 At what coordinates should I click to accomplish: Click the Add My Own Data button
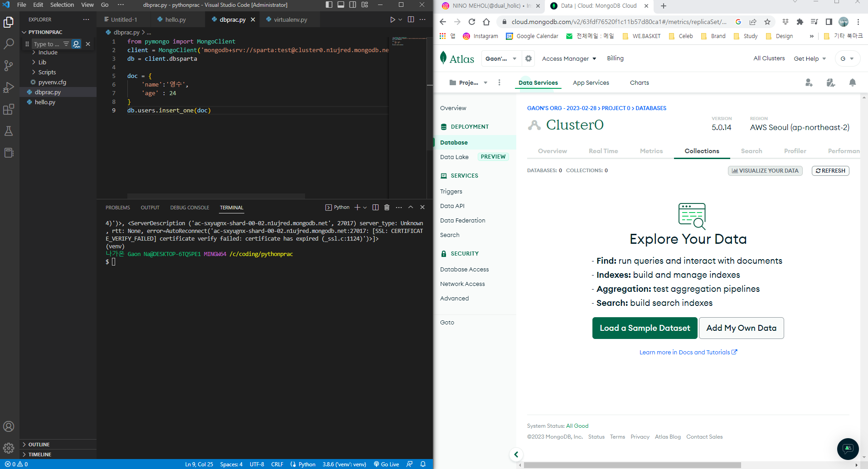point(741,328)
